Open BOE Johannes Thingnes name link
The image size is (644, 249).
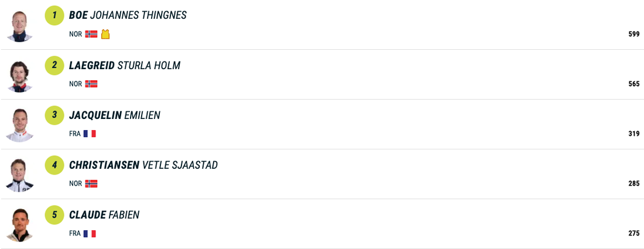click(x=128, y=15)
